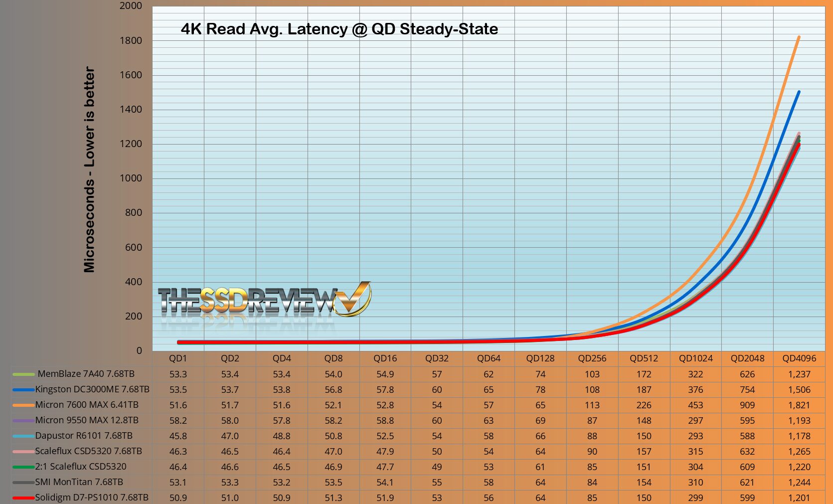Click the Scaleflux 7.68TB QD2048 value 632
Image resolution: width=833 pixels, height=504 pixels.
748,452
